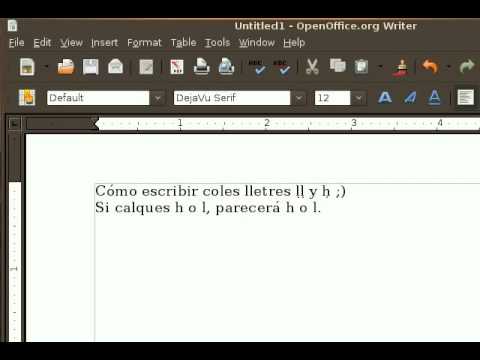Click the New document icon
This screenshot has height=360, width=480.
(x=27, y=67)
